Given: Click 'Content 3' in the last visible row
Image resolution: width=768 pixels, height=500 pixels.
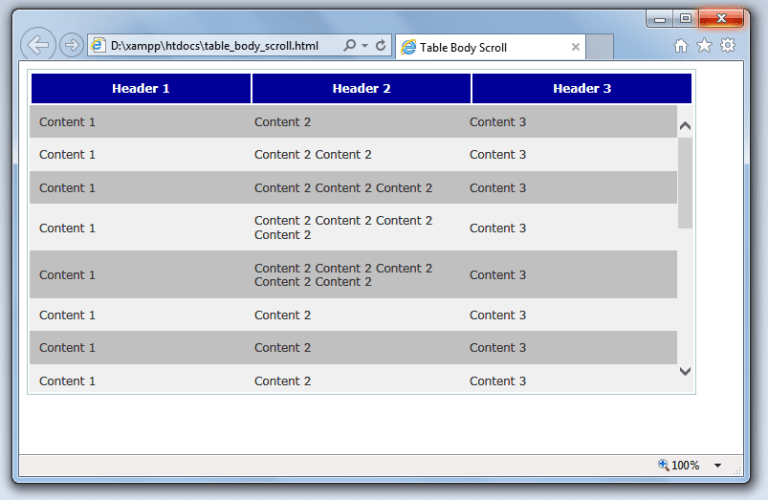Looking at the screenshot, I should click(498, 381).
